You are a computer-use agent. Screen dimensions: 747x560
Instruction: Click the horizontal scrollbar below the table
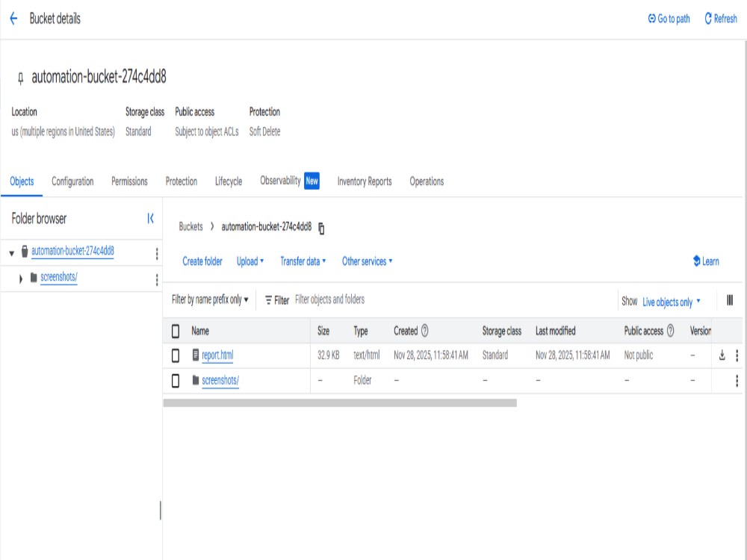pyautogui.click(x=340, y=403)
